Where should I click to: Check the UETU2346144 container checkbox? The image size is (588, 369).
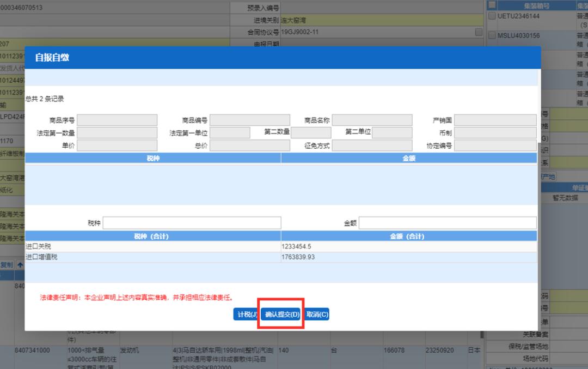[491, 16]
